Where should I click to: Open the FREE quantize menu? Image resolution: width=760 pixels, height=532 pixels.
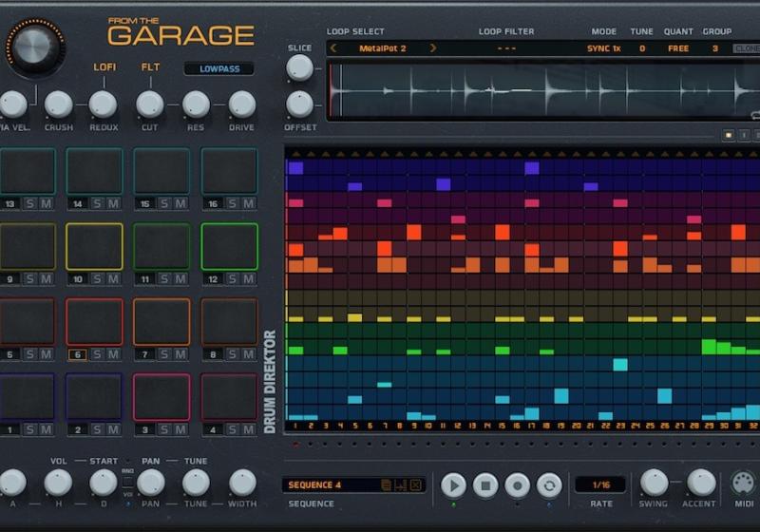pos(678,47)
